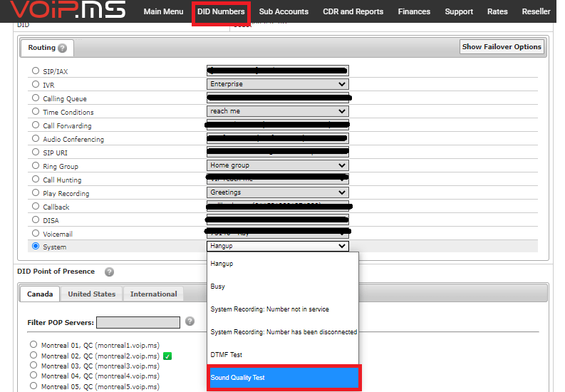The height and width of the screenshot is (392, 565).
Task: Open Ring Group 'Home group' dropdown
Action: click(277, 165)
